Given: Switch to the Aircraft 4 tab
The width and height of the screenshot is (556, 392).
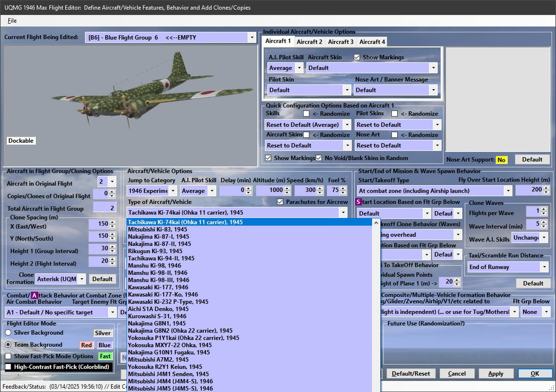Looking at the screenshot, I should [x=372, y=42].
